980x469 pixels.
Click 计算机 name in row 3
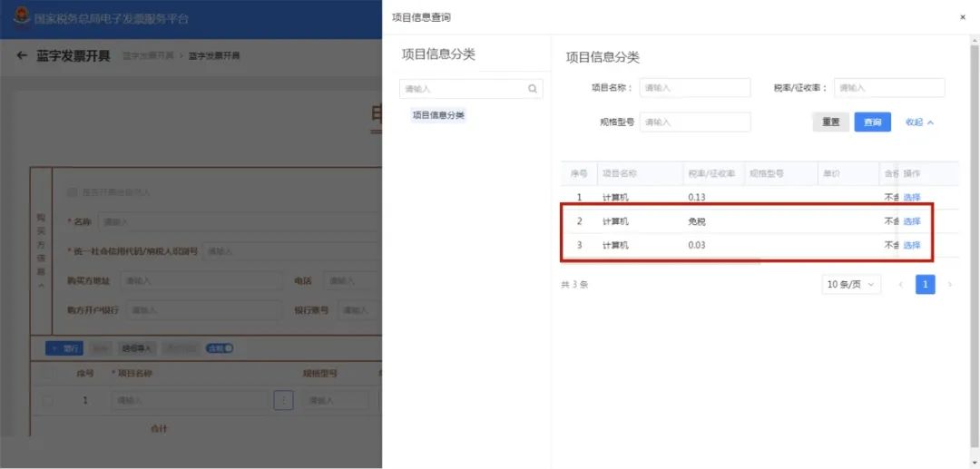click(615, 246)
